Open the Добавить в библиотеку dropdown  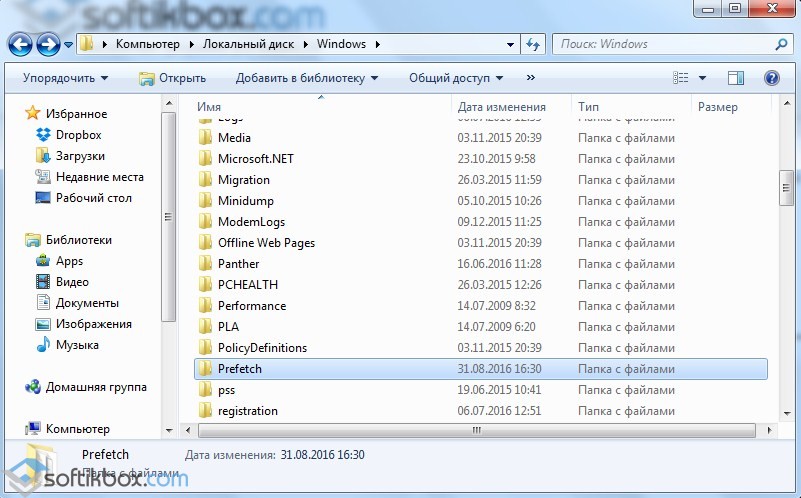[307, 78]
